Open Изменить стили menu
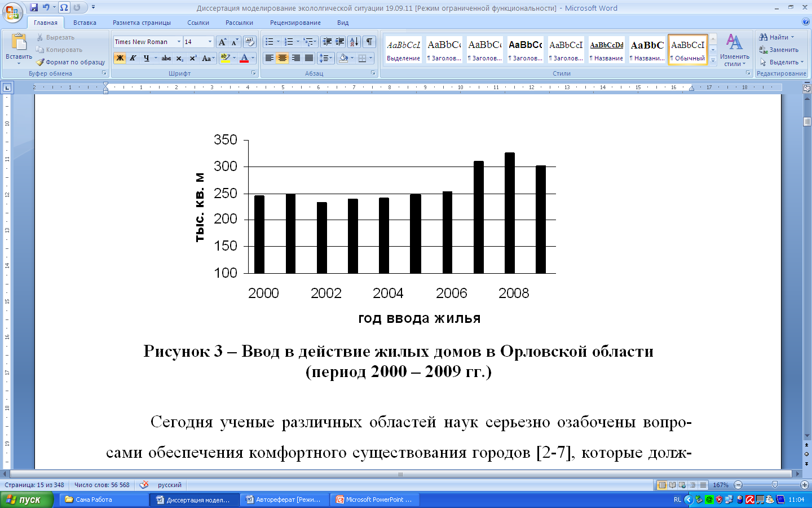812x508 pixels. tap(734, 50)
